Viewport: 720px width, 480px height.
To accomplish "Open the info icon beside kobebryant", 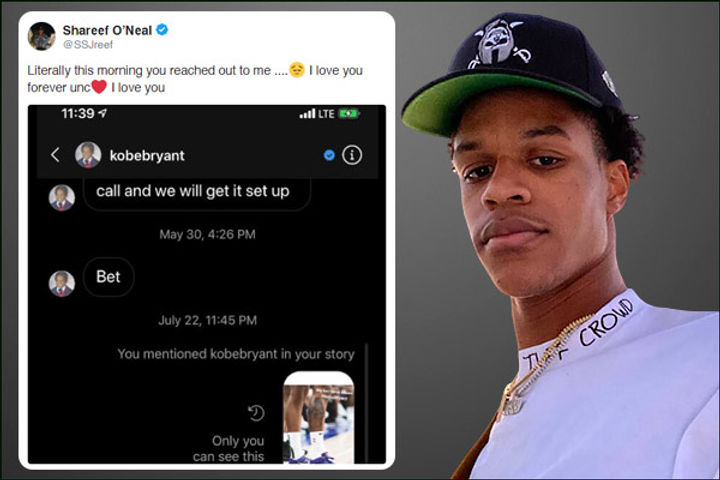I will point(352,155).
